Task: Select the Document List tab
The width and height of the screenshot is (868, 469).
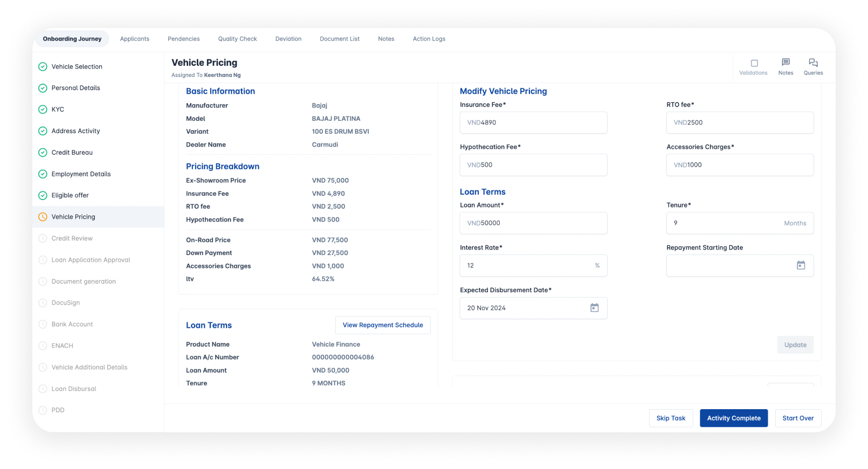Action: click(x=340, y=39)
